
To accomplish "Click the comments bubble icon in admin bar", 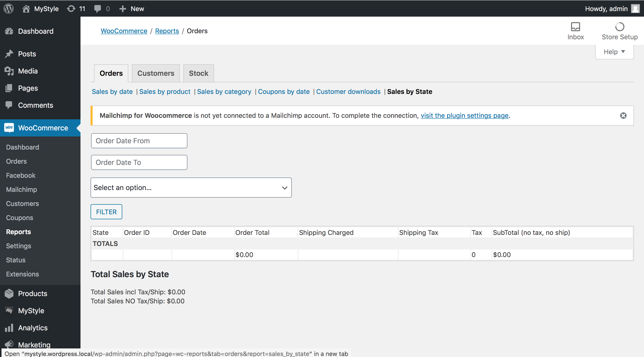I will pos(98,9).
